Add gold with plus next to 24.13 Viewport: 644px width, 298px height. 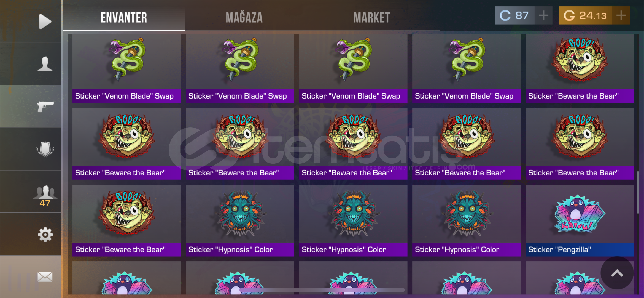621,15
